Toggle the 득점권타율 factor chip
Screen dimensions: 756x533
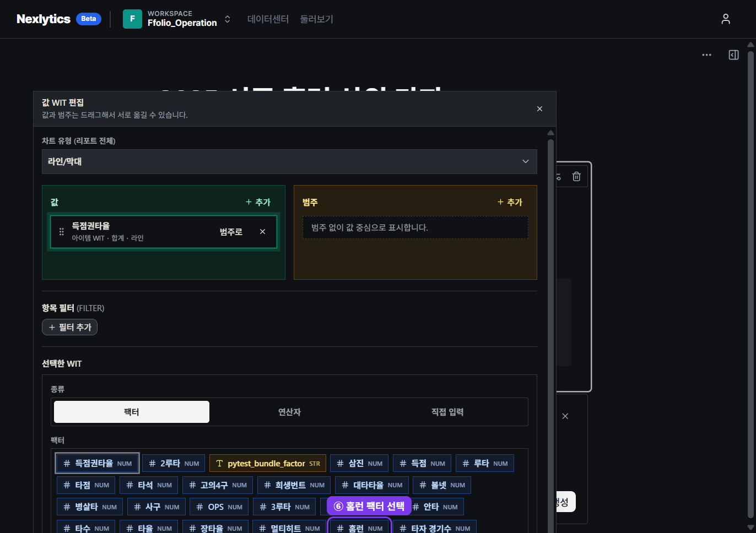pos(98,464)
